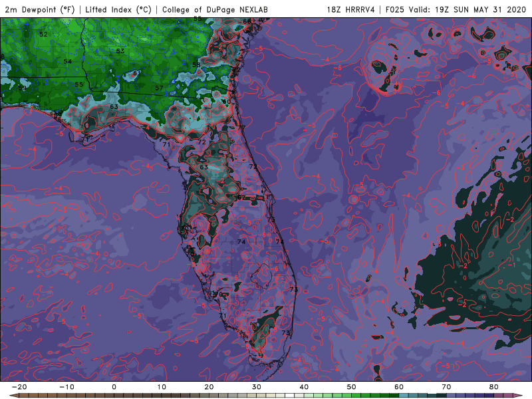Click the 20 label on the color scale

click(209, 387)
